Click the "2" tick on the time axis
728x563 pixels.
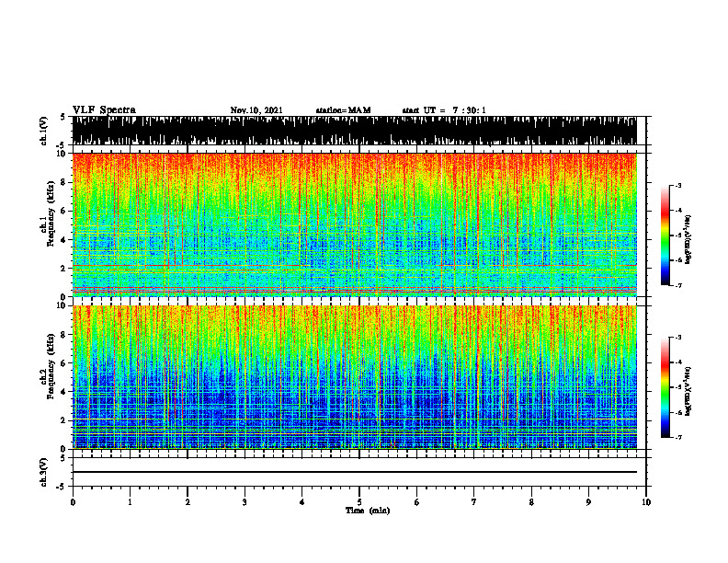(x=188, y=502)
